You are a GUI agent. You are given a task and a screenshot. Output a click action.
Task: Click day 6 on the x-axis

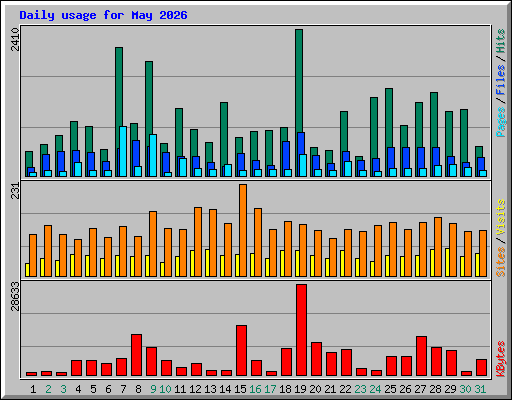click(108, 389)
